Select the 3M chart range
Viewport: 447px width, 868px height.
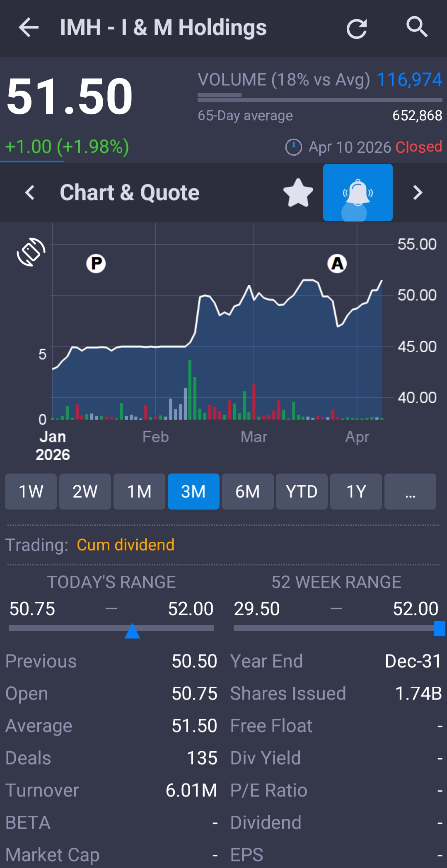tap(193, 491)
